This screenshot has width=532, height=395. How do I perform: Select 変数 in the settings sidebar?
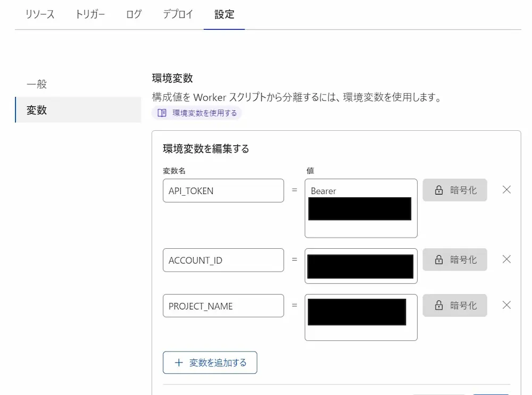(37, 110)
